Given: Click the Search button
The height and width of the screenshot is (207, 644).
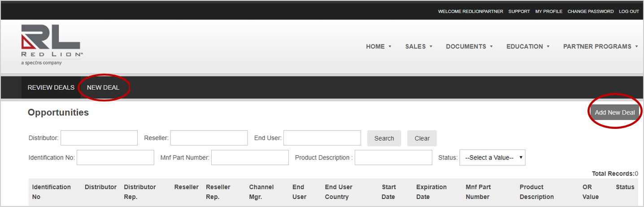Looking at the screenshot, I should pos(384,138).
